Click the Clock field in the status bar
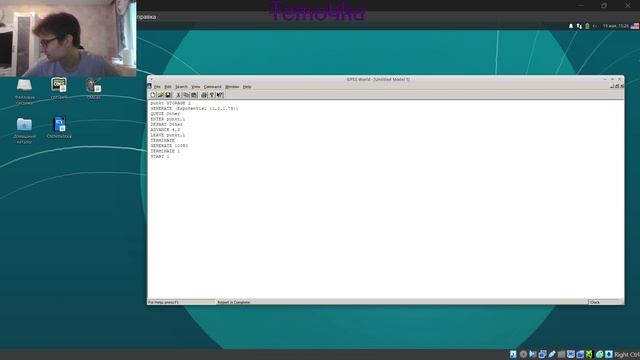640x360 pixels. pos(605,302)
